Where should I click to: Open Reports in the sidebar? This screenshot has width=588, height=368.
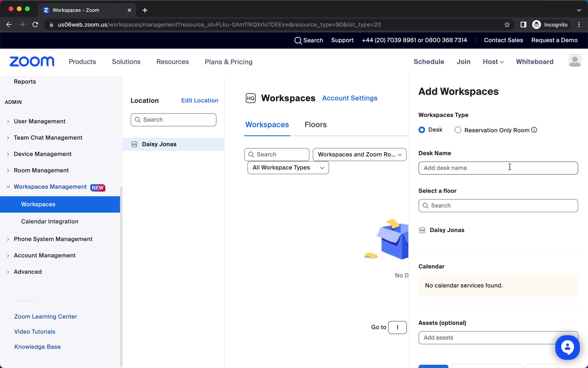pyautogui.click(x=25, y=82)
